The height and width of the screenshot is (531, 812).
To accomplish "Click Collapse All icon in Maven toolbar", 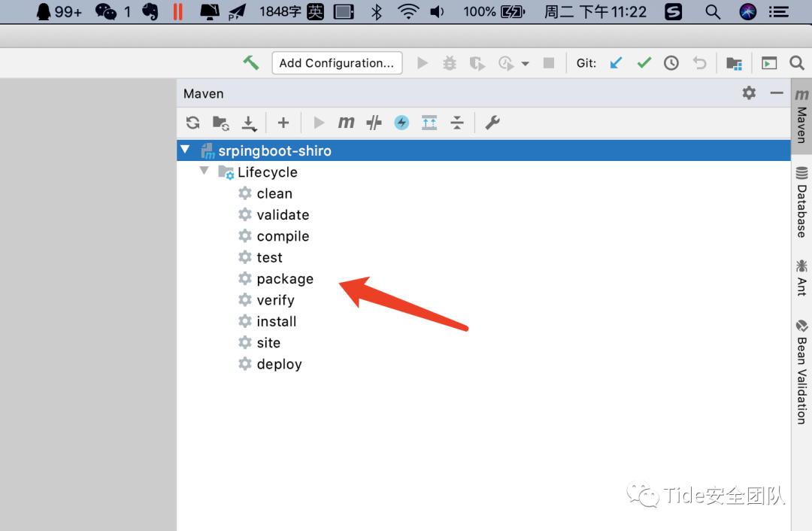I will tap(457, 123).
